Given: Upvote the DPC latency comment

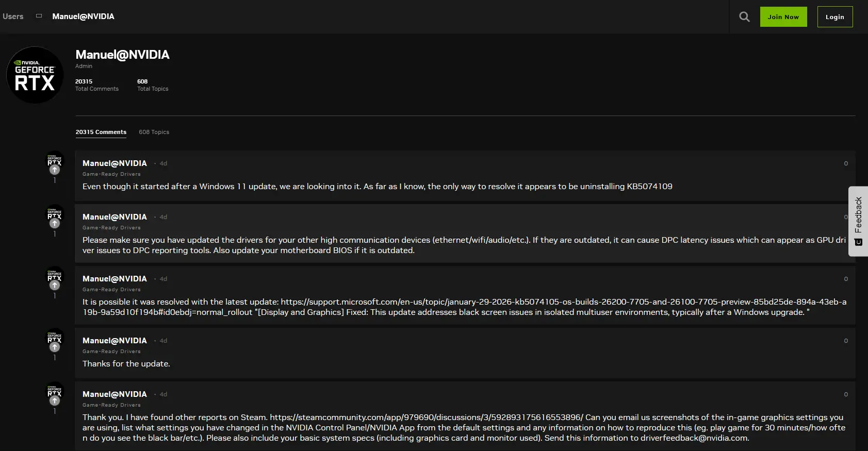Looking at the screenshot, I should 55,224.
